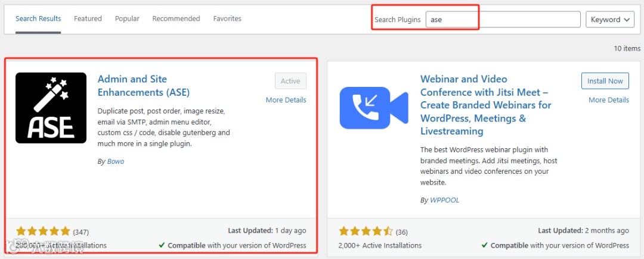Select ASE compatibility checkmark text
644x259 pixels.
233,245
